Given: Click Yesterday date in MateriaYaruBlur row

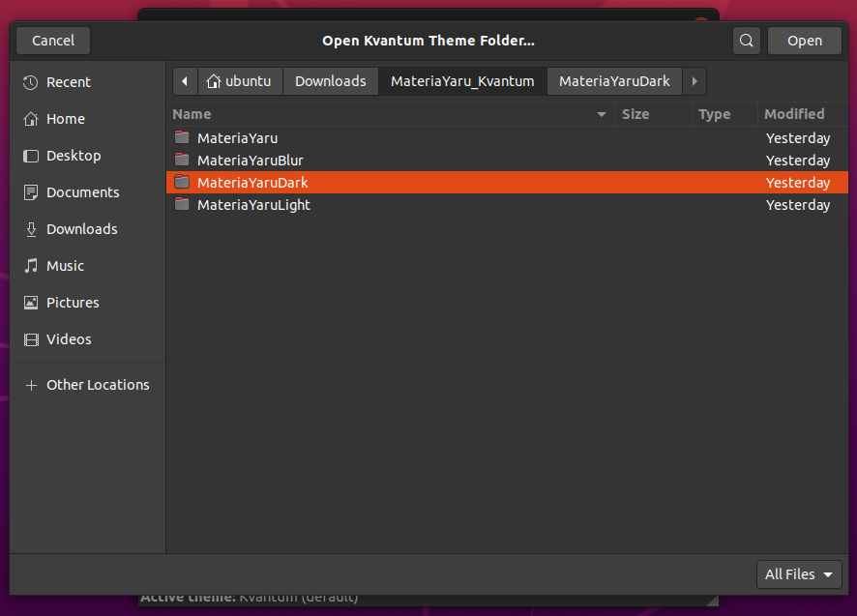Looking at the screenshot, I should point(798,161).
